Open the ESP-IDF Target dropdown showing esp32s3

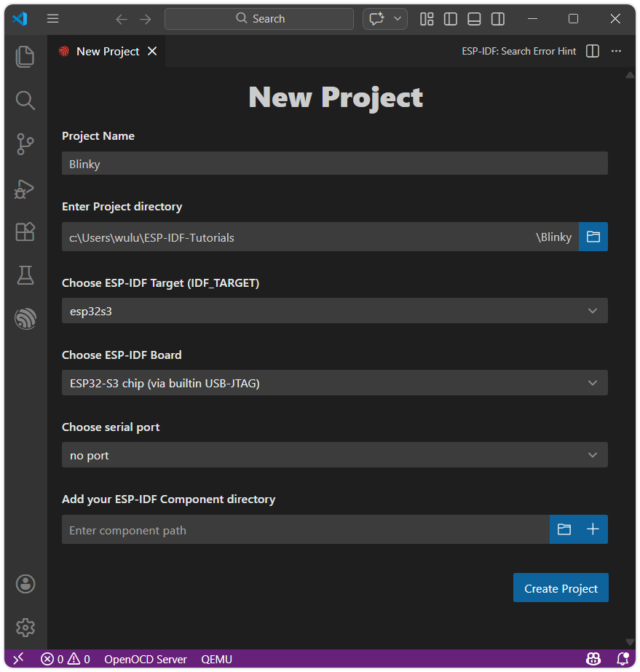pos(334,311)
